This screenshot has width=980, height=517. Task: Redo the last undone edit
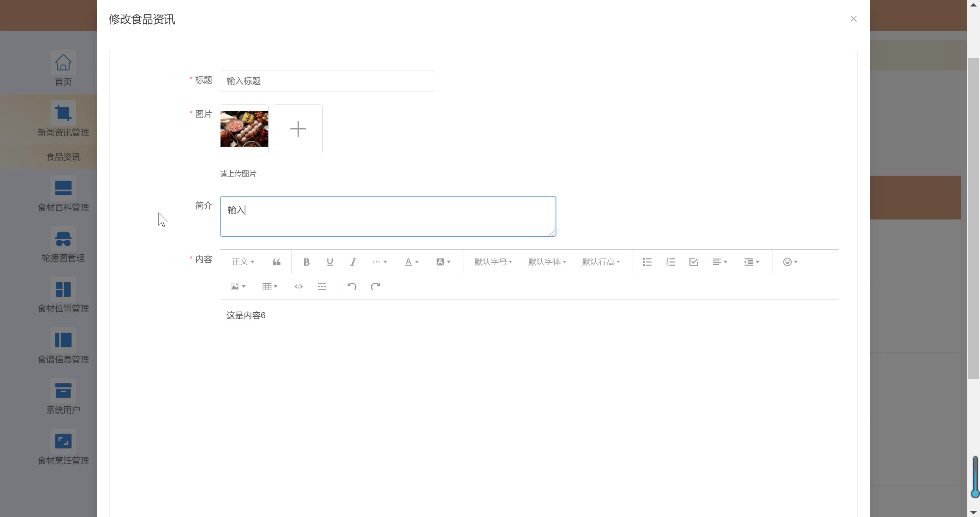[375, 286]
